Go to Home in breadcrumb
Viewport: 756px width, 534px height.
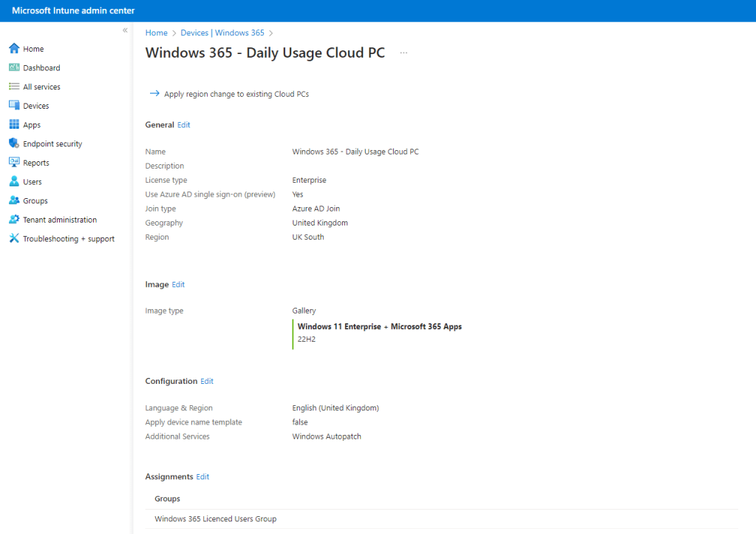coord(156,33)
